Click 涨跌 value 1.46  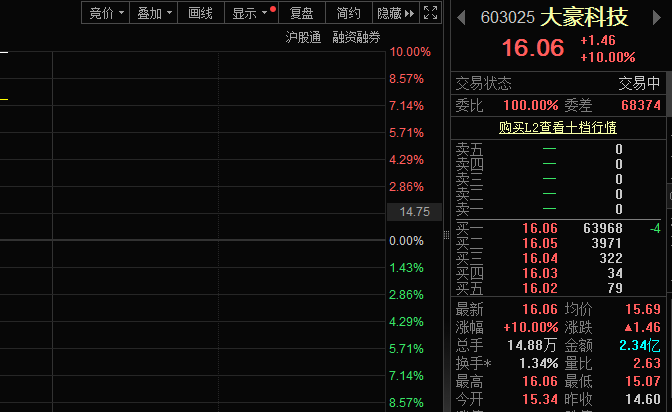pyautogui.click(x=642, y=328)
